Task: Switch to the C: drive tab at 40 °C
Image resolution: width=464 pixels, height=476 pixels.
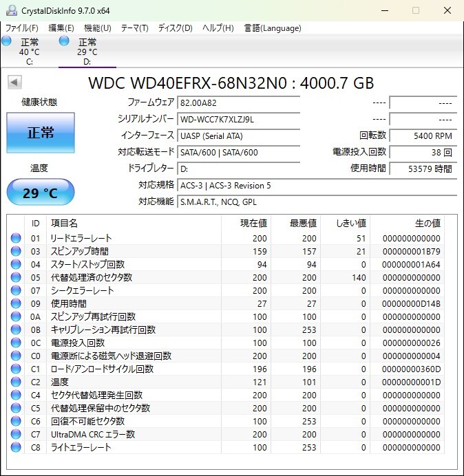Action: 29,51
